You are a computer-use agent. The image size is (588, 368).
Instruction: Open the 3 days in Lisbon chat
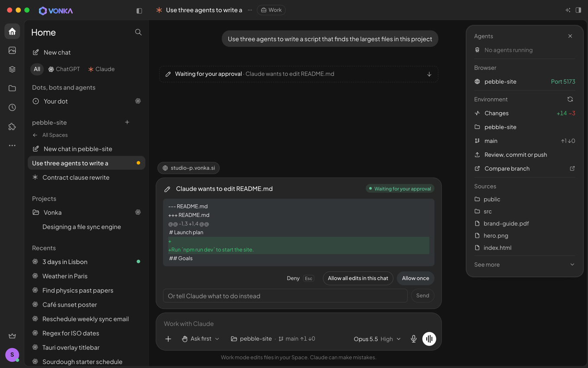point(86,262)
